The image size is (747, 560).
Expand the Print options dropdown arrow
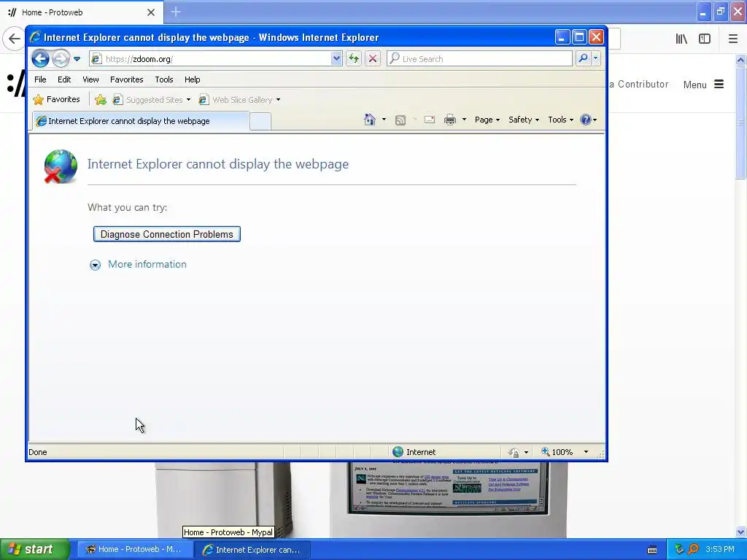(464, 120)
